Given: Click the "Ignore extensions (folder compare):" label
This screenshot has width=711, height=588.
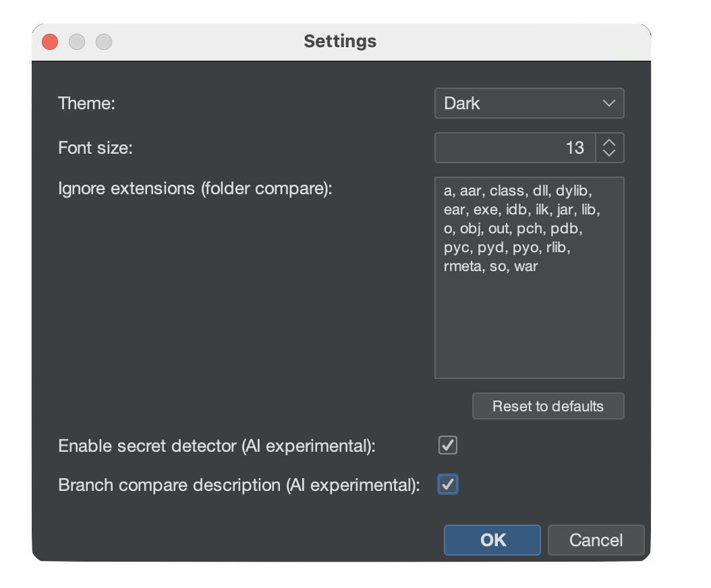Looking at the screenshot, I should (196, 188).
